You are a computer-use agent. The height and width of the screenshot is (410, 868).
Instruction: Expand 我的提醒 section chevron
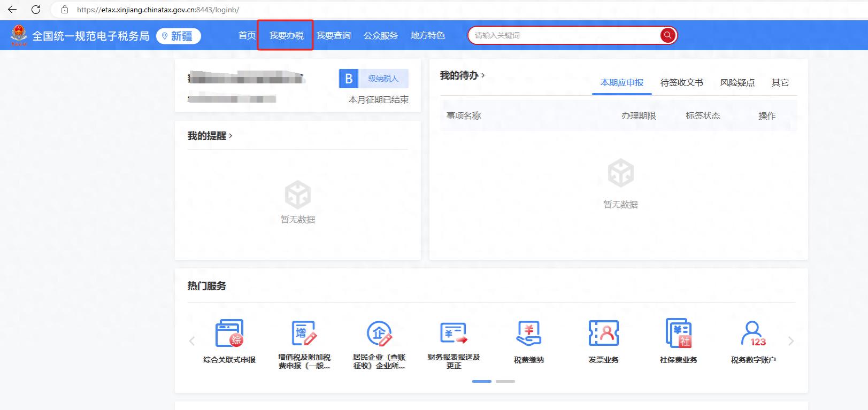[231, 136]
